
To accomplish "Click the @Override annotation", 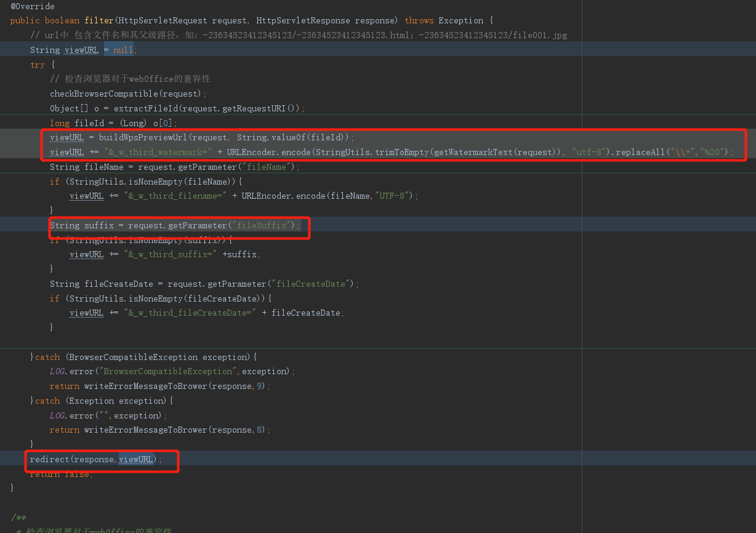I will (32, 6).
